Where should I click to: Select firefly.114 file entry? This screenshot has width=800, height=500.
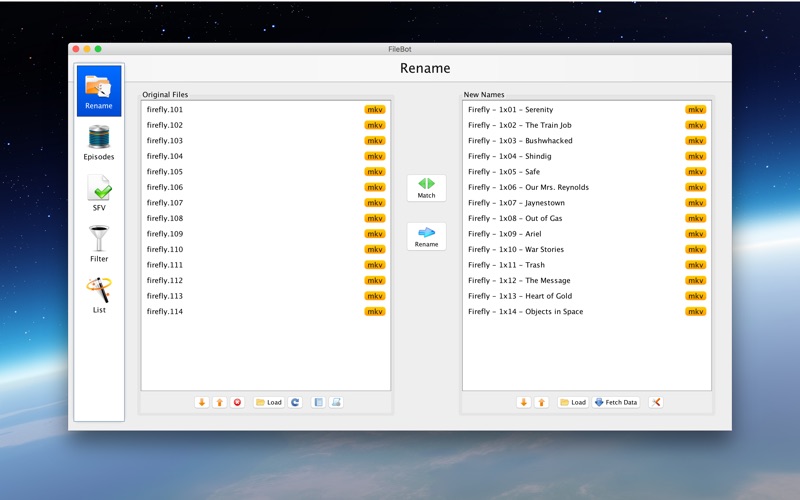click(165, 312)
